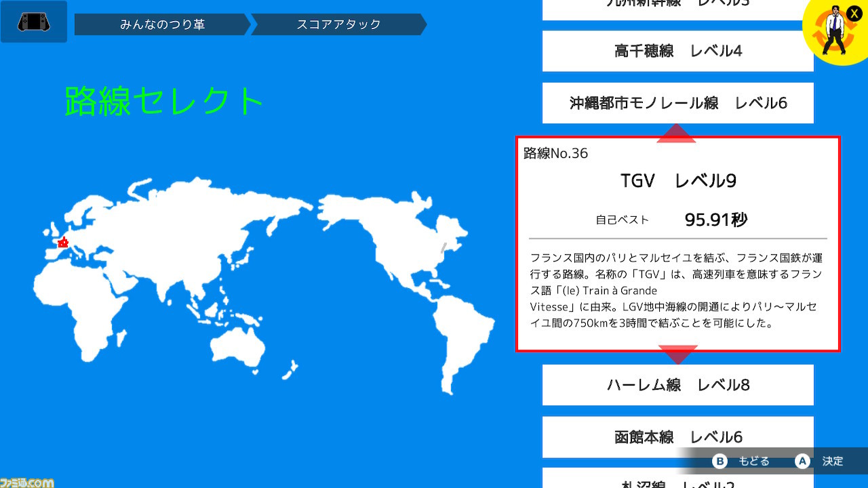Click the down arrow below TGV card
This screenshot has height=488, width=868.
677,355
